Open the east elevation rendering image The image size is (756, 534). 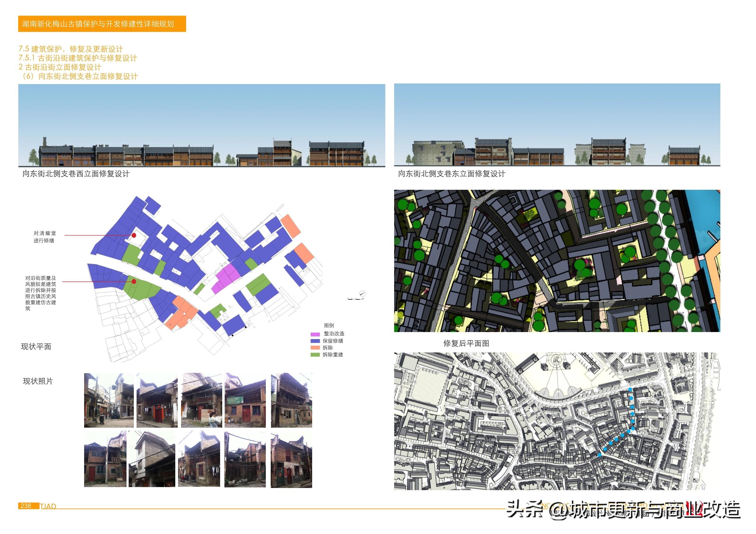click(x=557, y=125)
